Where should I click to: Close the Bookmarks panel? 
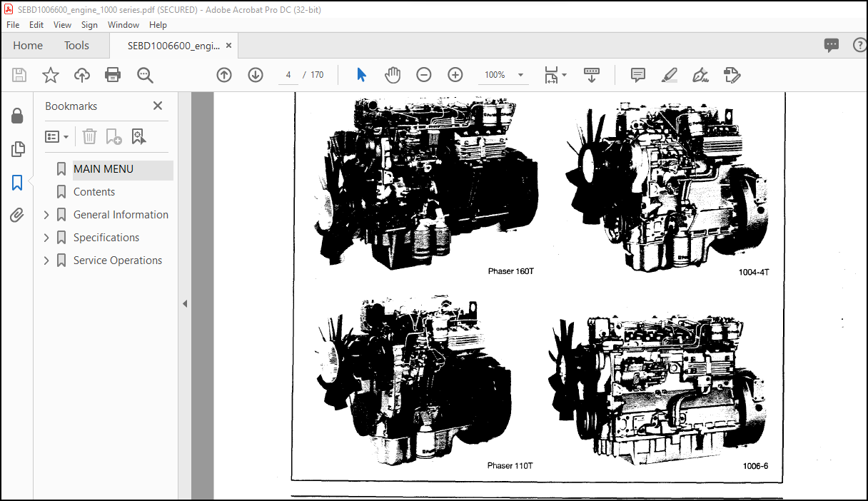[158, 106]
